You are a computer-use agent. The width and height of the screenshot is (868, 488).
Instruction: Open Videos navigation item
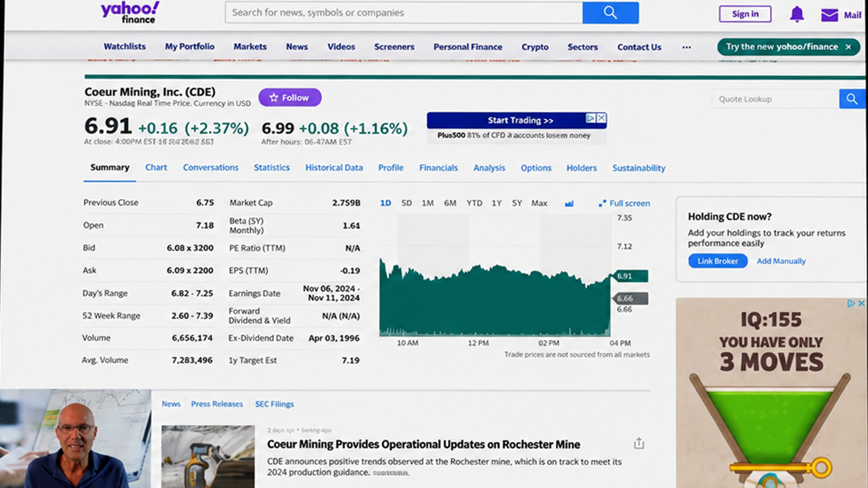[341, 47]
